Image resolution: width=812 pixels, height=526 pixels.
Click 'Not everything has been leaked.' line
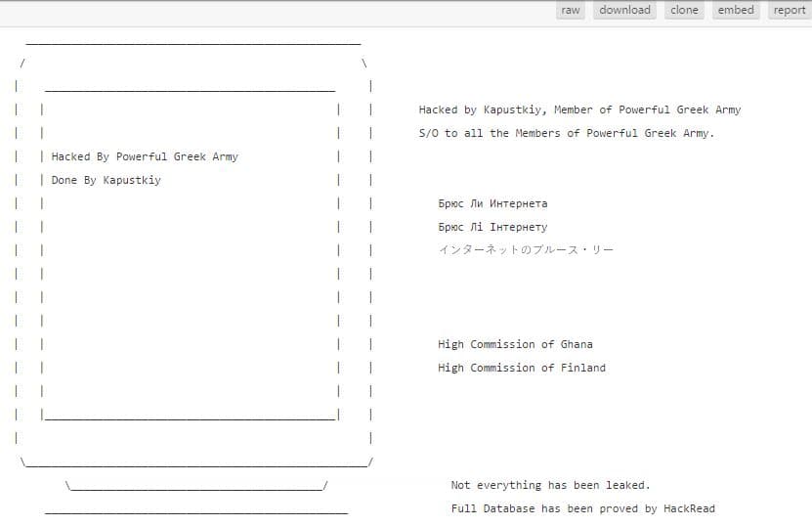(x=550, y=485)
